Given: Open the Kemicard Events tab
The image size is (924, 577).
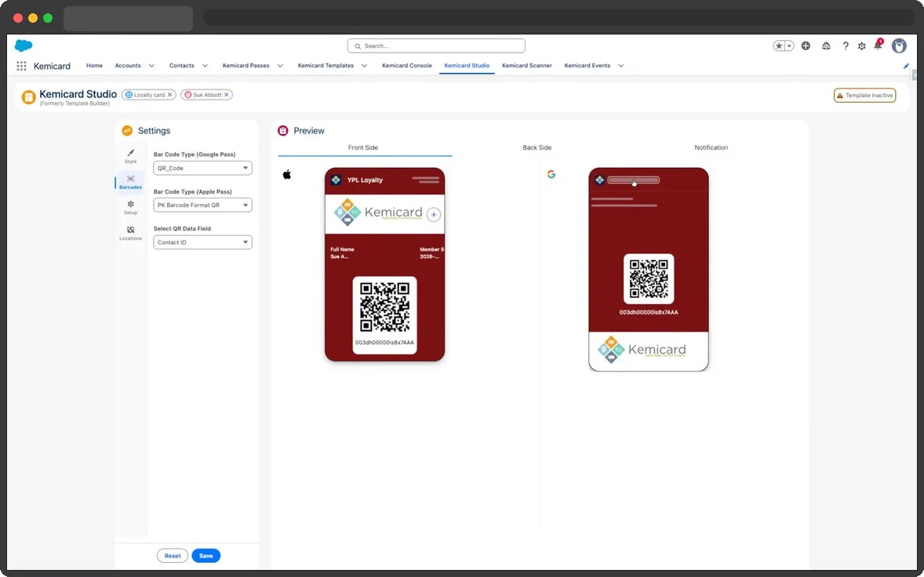Looking at the screenshot, I should tap(587, 65).
